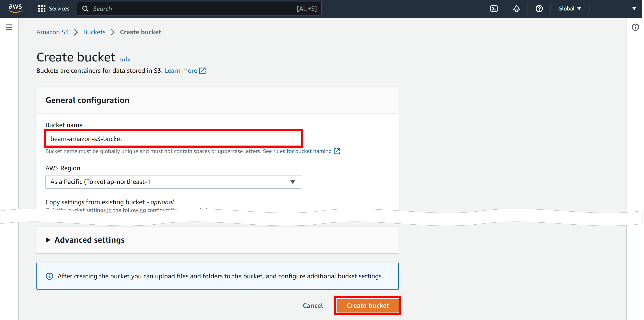Click the AWS logo home icon
This screenshot has height=320, width=644.
(x=15, y=8)
